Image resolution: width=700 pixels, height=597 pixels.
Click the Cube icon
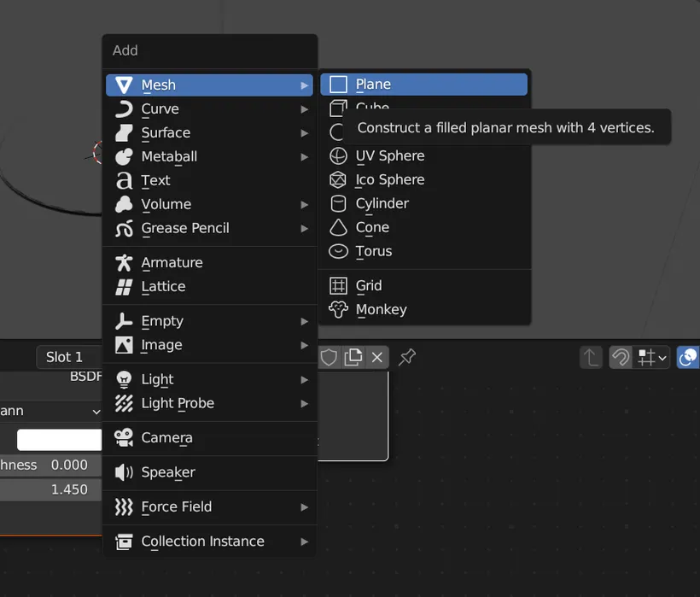(x=338, y=108)
